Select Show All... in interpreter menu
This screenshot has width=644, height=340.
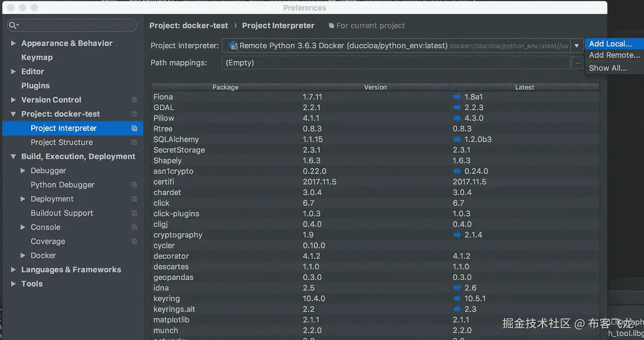coord(608,68)
